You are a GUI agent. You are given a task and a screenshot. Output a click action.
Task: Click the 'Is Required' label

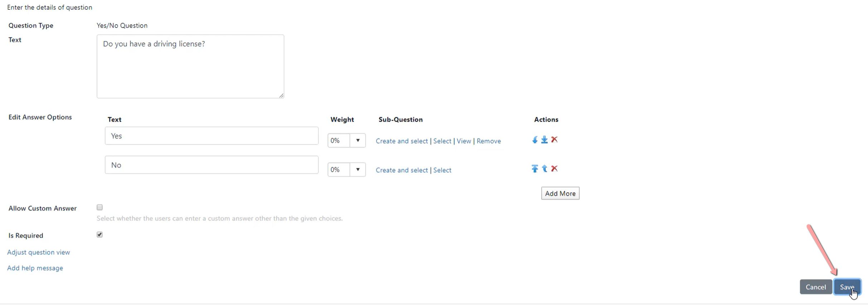click(x=26, y=236)
